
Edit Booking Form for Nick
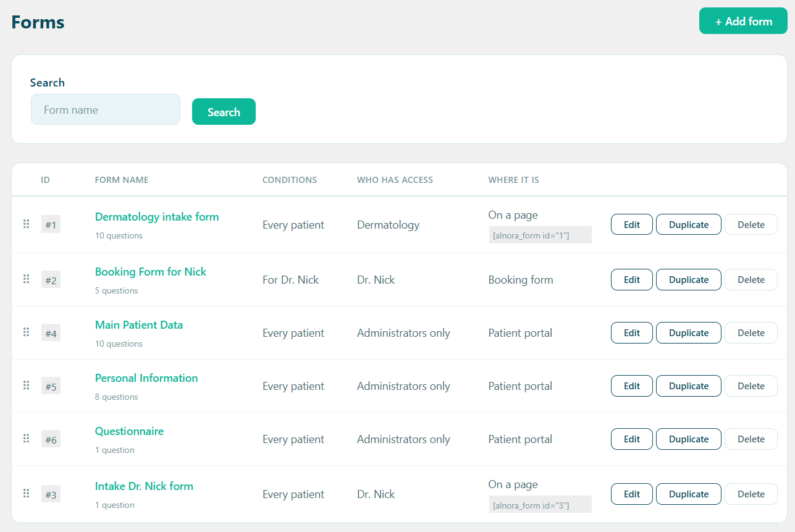632,279
